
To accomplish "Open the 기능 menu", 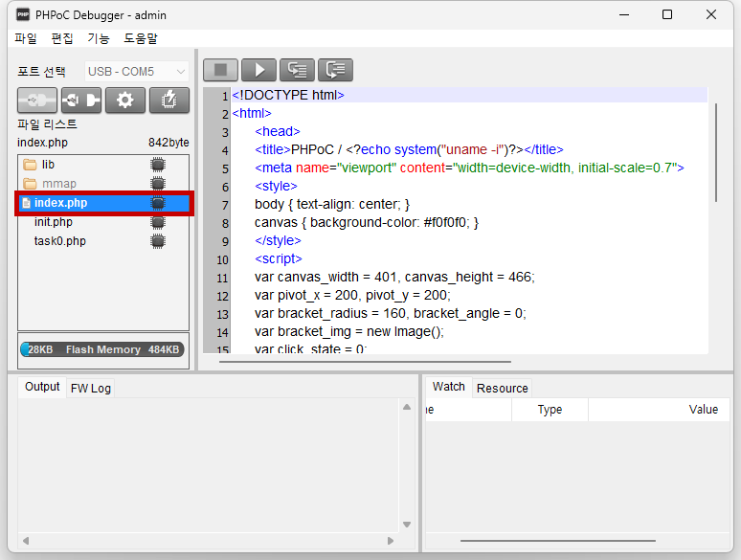I will [99, 38].
